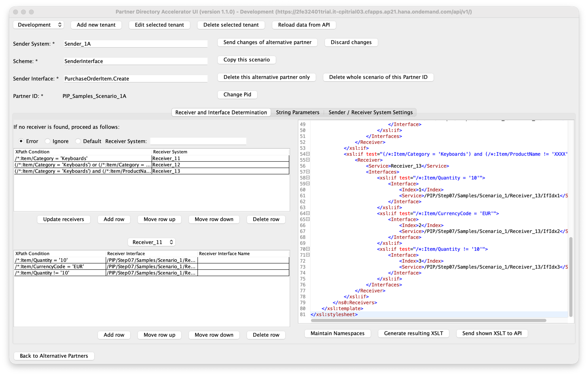
Task: Choose the Default radio option
Action: 78,141
